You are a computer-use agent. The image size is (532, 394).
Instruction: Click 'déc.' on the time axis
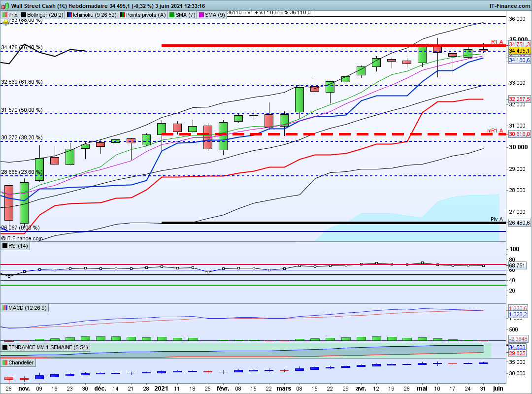100,389
